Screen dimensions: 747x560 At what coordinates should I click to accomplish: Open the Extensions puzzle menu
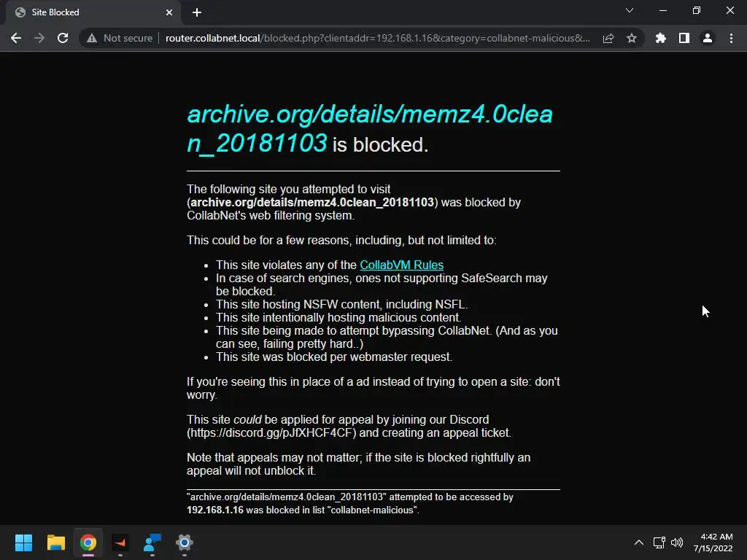pyautogui.click(x=661, y=38)
